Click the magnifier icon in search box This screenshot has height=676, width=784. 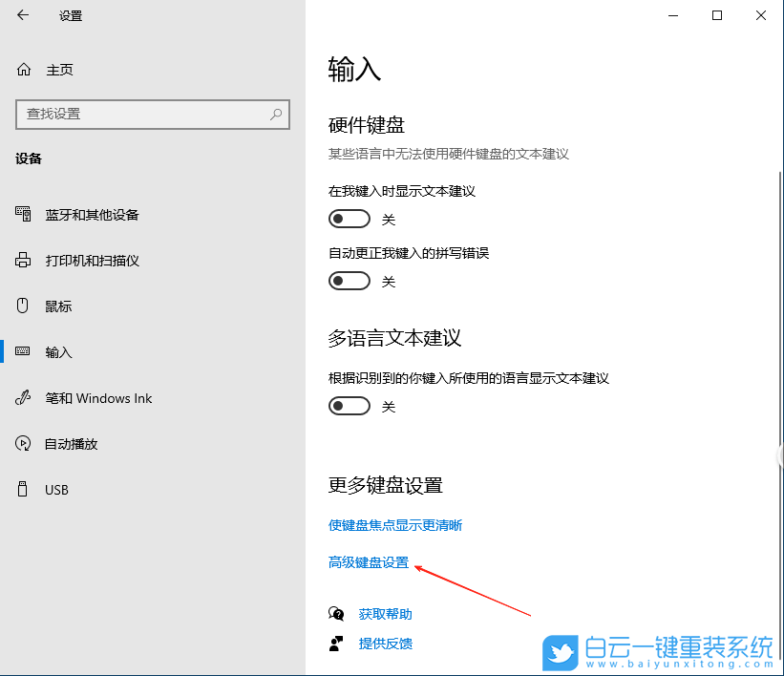click(275, 115)
